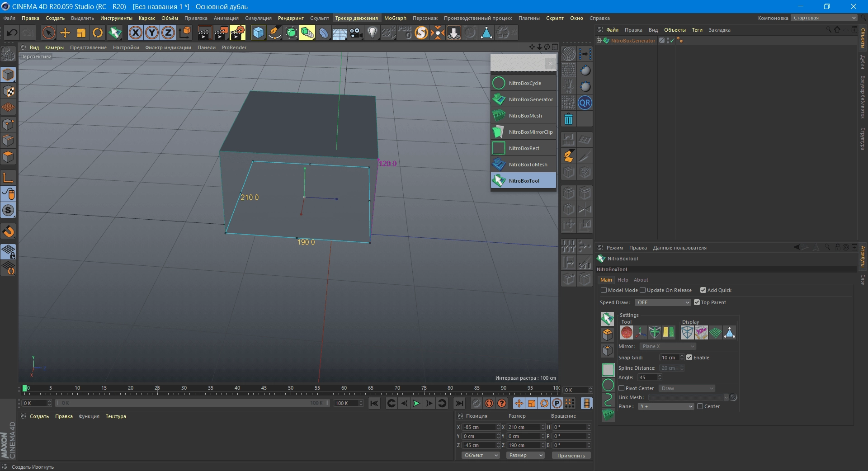Uncheck the Top Parent checkbox

[x=697, y=302]
